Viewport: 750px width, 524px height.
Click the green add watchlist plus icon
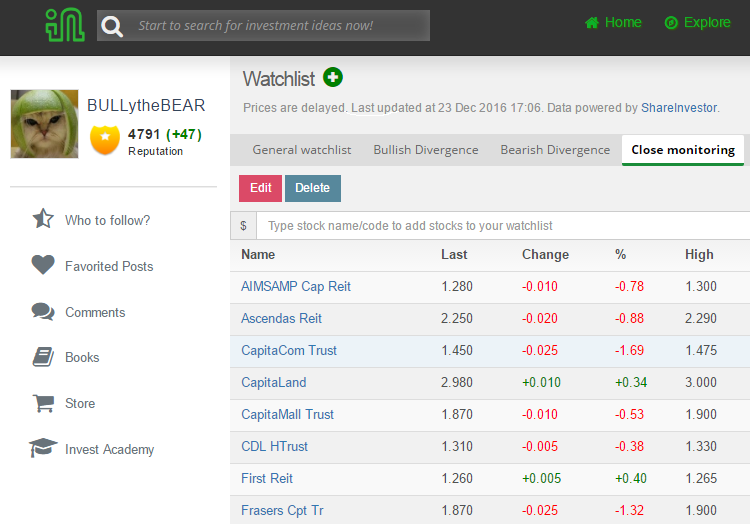pos(333,77)
